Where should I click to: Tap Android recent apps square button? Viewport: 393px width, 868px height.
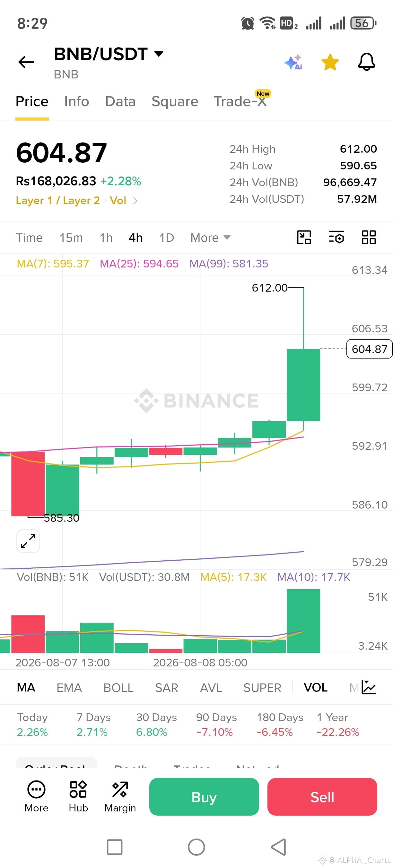click(114, 847)
